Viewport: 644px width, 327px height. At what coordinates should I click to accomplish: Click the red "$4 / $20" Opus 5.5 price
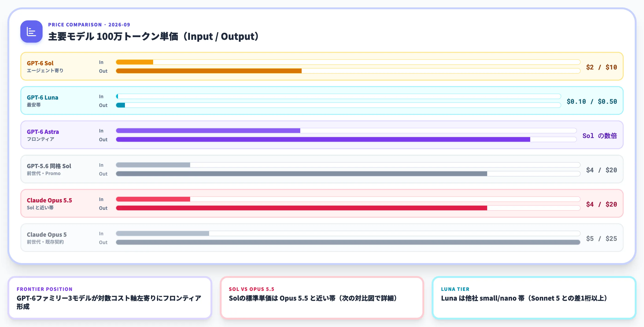(x=601, y=204)
